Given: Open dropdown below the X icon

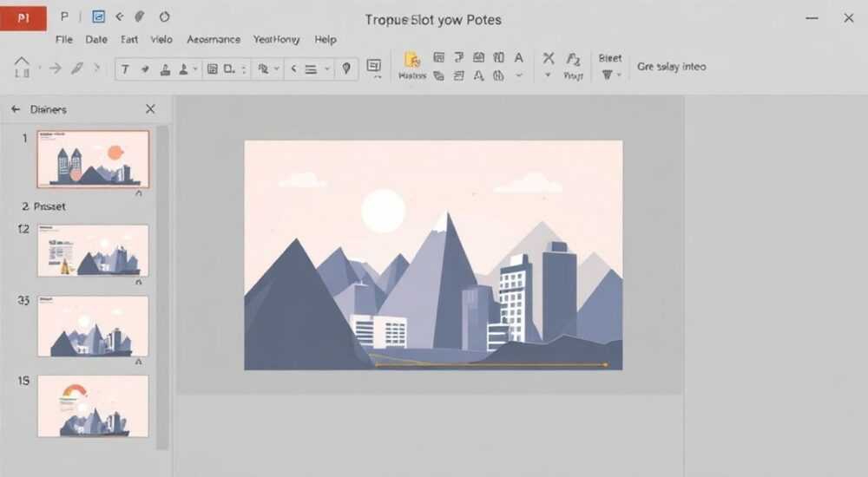Looking at the screenshot, I should [548, 75].
